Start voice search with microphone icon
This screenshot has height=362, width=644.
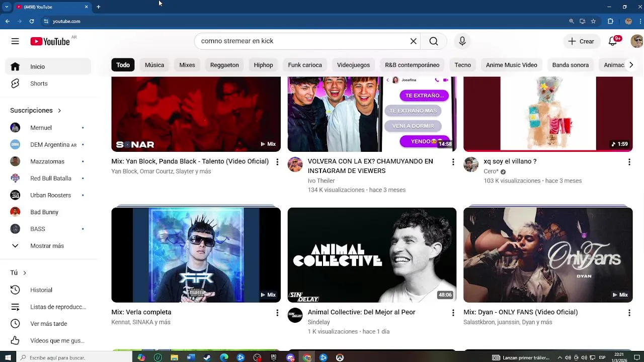click(x=462, y=41)
